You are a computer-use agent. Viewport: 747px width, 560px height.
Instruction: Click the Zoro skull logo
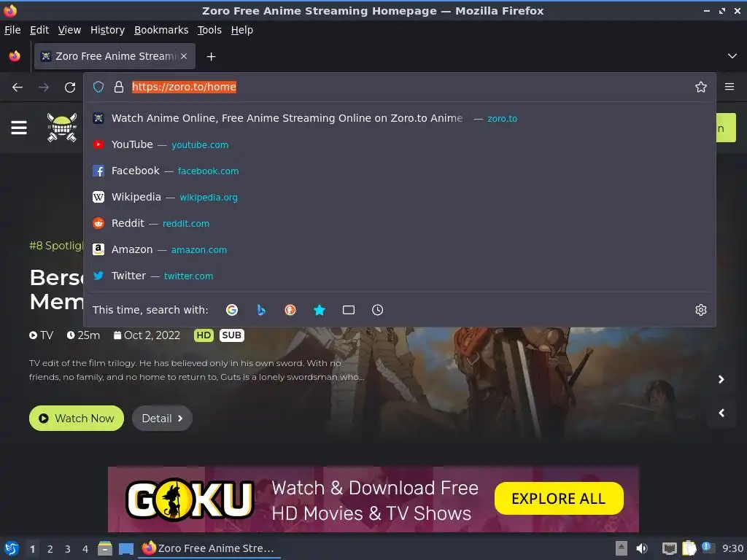[x=62, y=127]
